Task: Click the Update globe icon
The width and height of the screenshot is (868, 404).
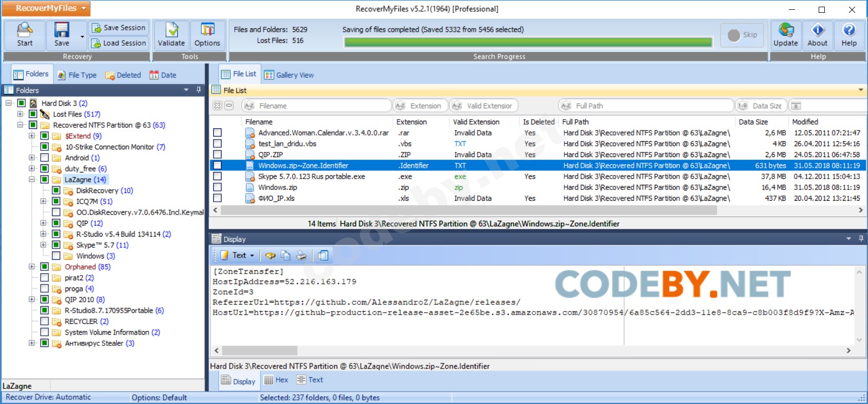Action: 786,30
